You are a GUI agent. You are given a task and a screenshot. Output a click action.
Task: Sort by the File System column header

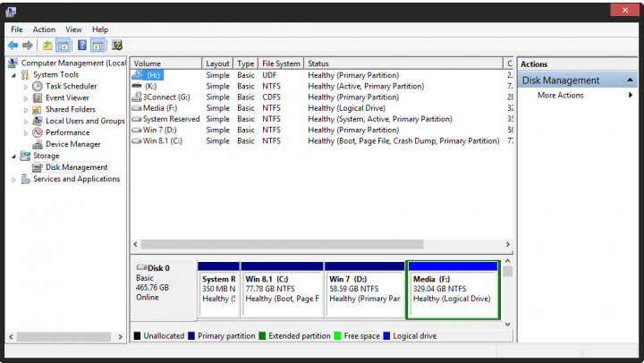tap(281, 63)
